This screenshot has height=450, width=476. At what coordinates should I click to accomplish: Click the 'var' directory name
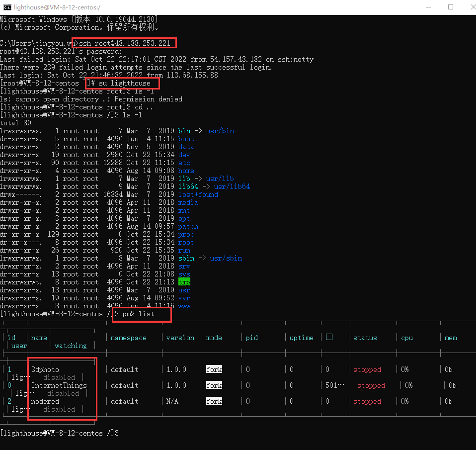coord(184,298)
